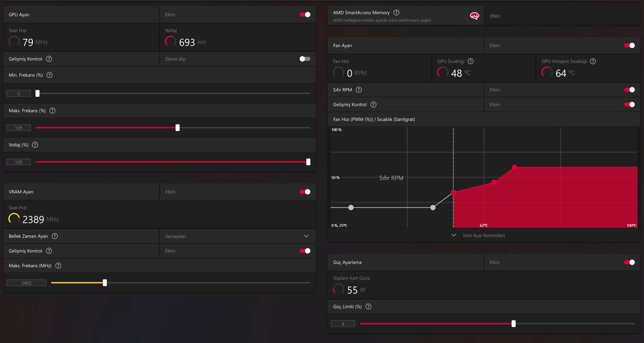Click the Güç Limiti value input box
The image size is (644, 343).
343,324
